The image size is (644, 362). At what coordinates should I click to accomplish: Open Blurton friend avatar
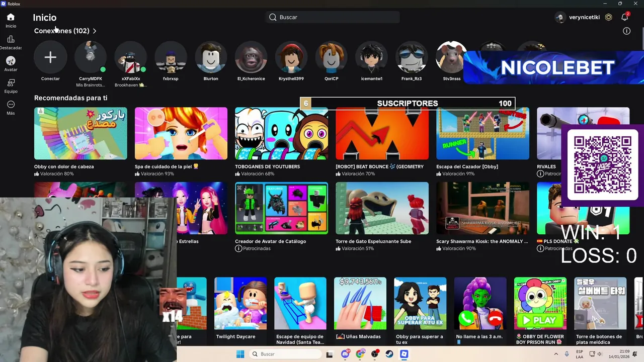(211, 57)
